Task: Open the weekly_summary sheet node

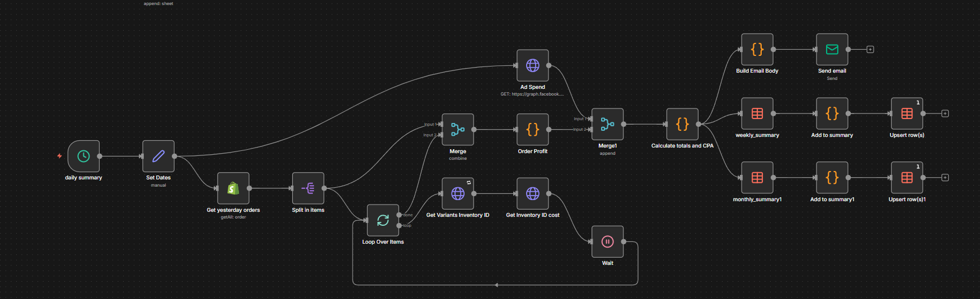Action: pos(757,113)
